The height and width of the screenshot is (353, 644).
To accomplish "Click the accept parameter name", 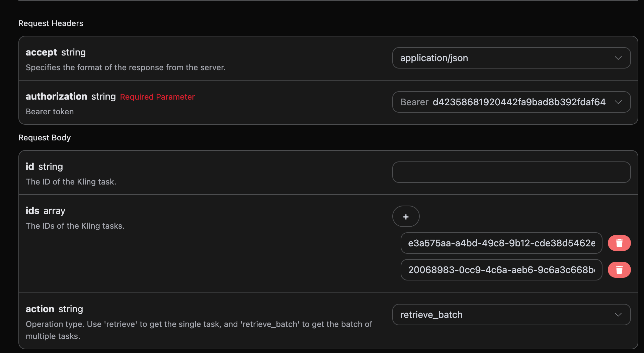I will click(x=41, y=52).
